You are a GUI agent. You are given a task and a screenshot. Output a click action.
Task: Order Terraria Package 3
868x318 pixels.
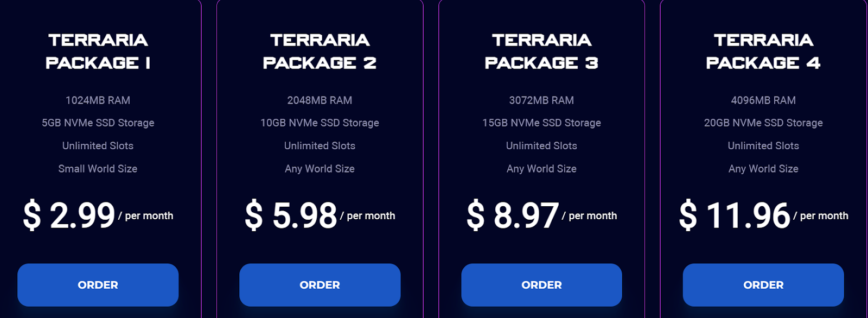541,285
